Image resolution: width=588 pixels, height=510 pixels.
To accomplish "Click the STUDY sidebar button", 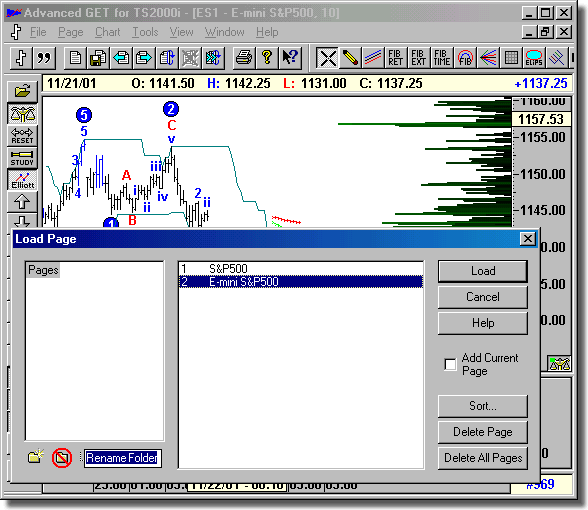I will tap(22, 158).
